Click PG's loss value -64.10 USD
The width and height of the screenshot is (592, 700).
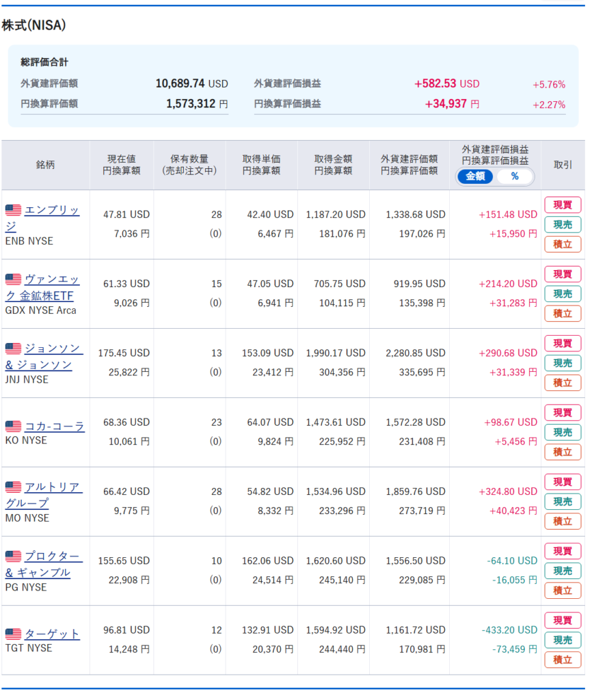512,561
